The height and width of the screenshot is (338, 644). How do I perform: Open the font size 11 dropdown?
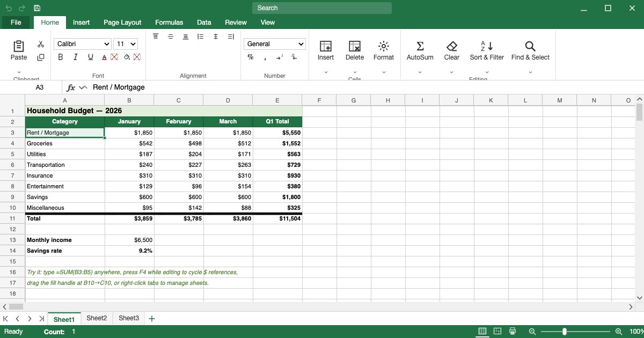126,44
